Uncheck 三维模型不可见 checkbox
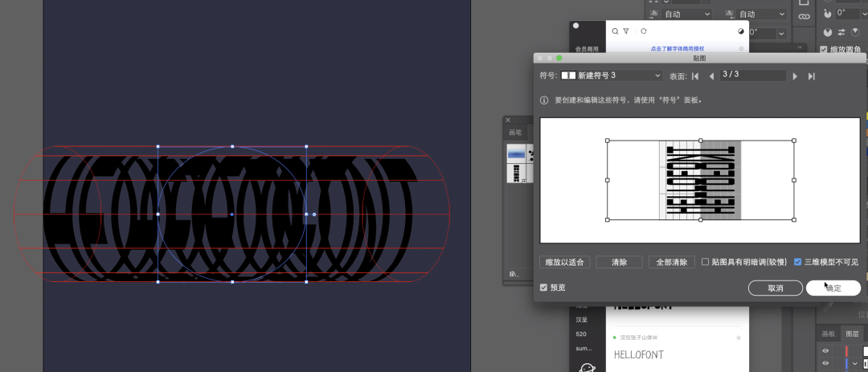Viewport: 868px width, 372px height. tap(797, 262)
